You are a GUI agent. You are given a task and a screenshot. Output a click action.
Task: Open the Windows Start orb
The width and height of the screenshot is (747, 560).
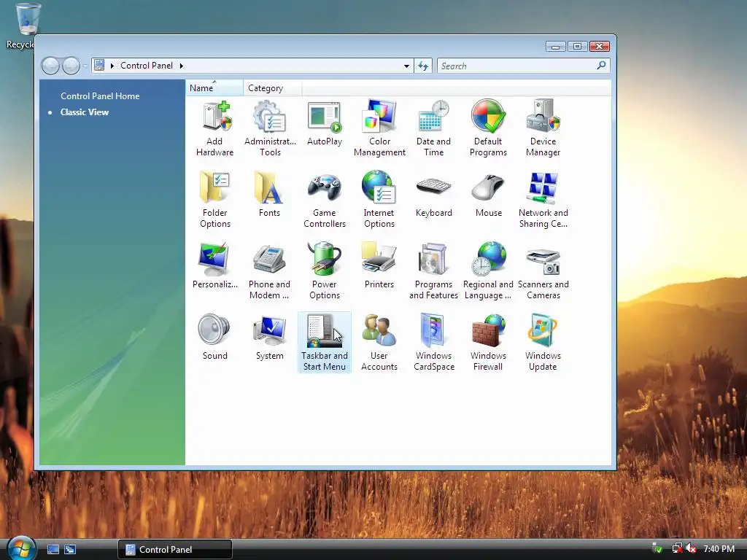pyautogui.click(x=21, y=548)
